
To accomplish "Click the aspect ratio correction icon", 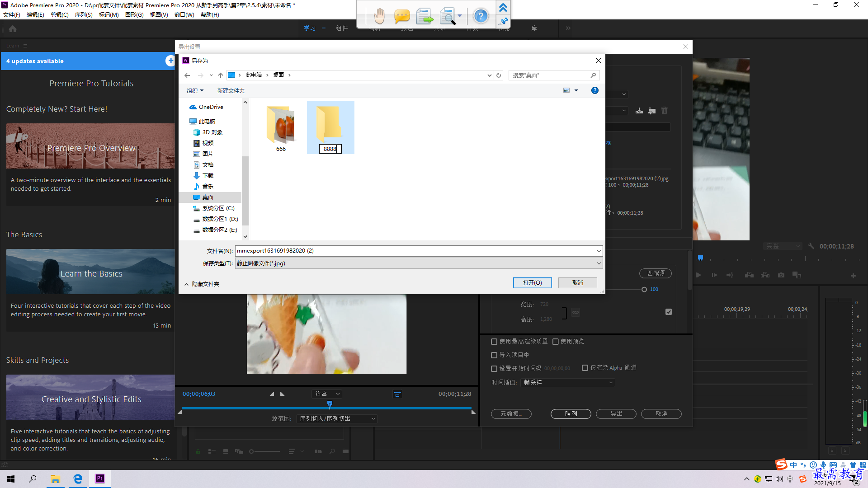I will (x=397, y=394).
